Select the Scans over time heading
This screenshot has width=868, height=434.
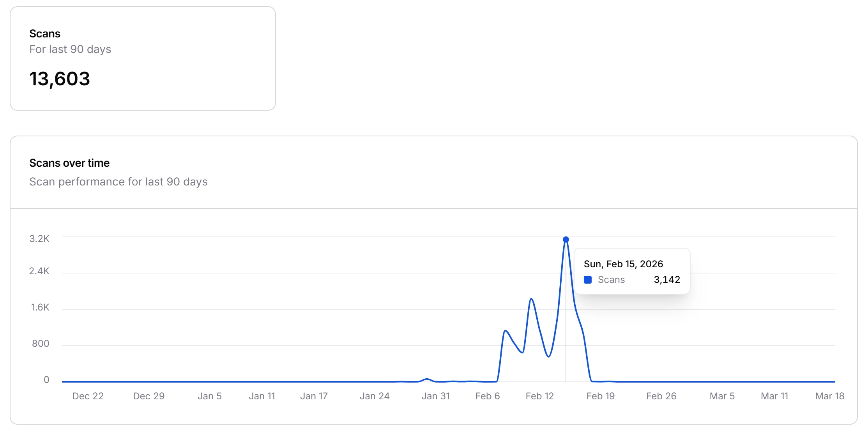tap(69, 163)
